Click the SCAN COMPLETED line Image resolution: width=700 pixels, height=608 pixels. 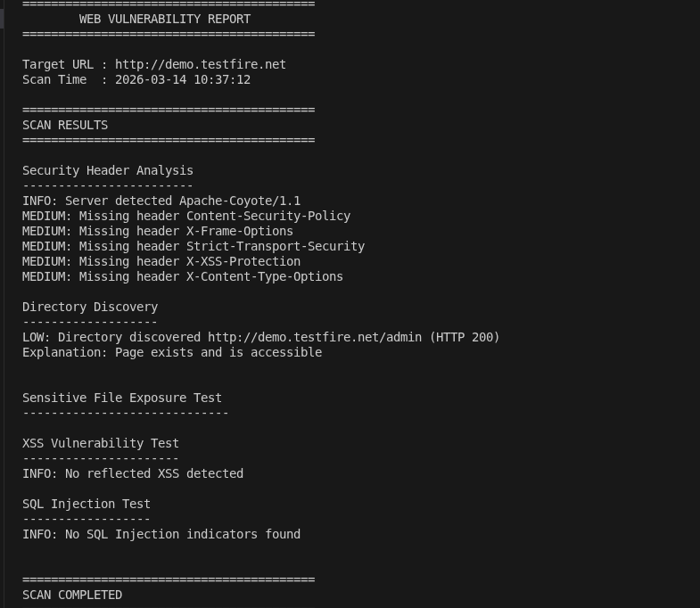coord(71,595)
